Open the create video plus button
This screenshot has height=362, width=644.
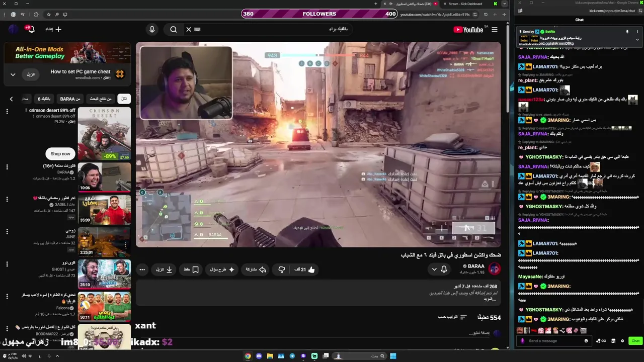[53, 29]
